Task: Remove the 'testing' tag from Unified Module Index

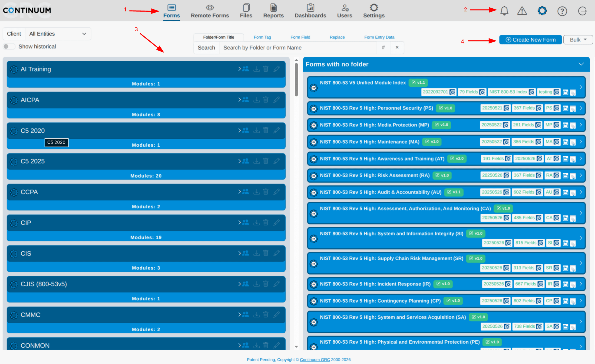Action: click(556, 92)
